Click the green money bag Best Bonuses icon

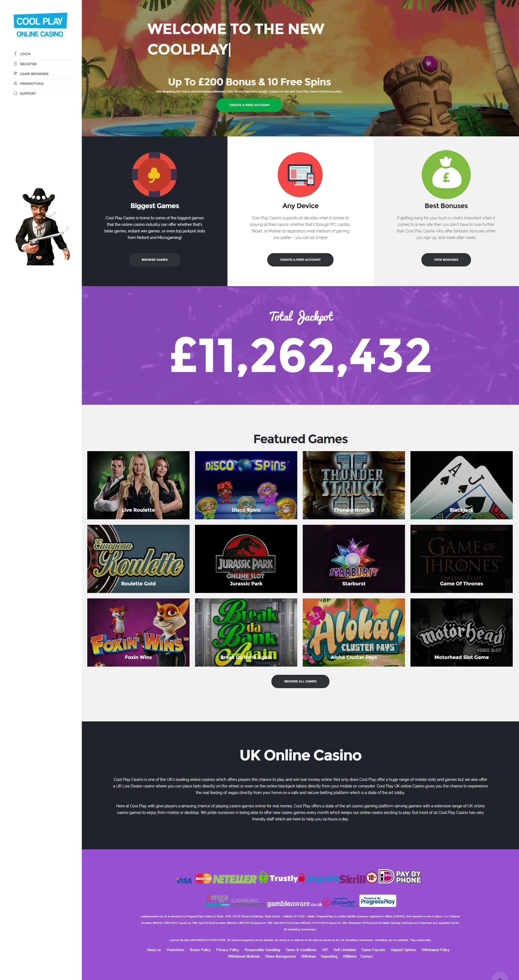pos(446,175)
